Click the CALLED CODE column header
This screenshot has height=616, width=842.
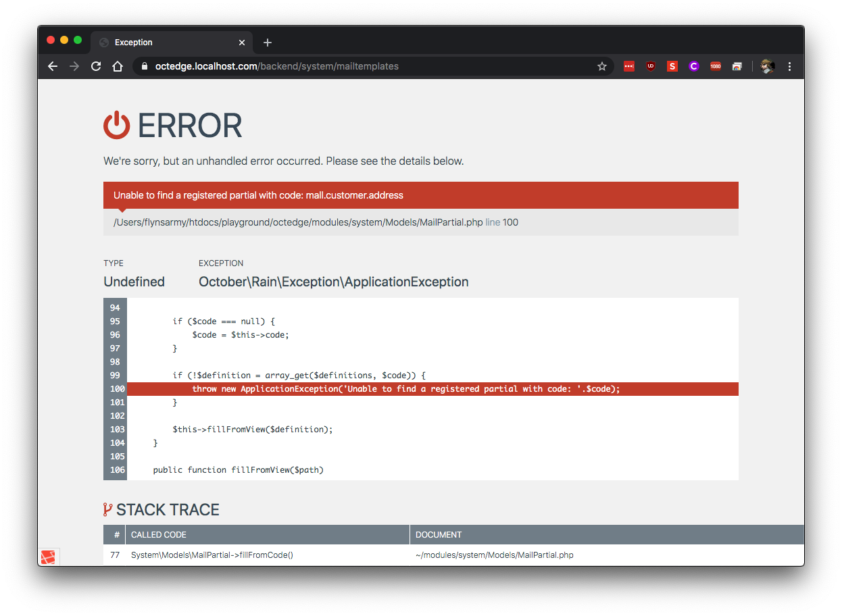pos(159,535)
